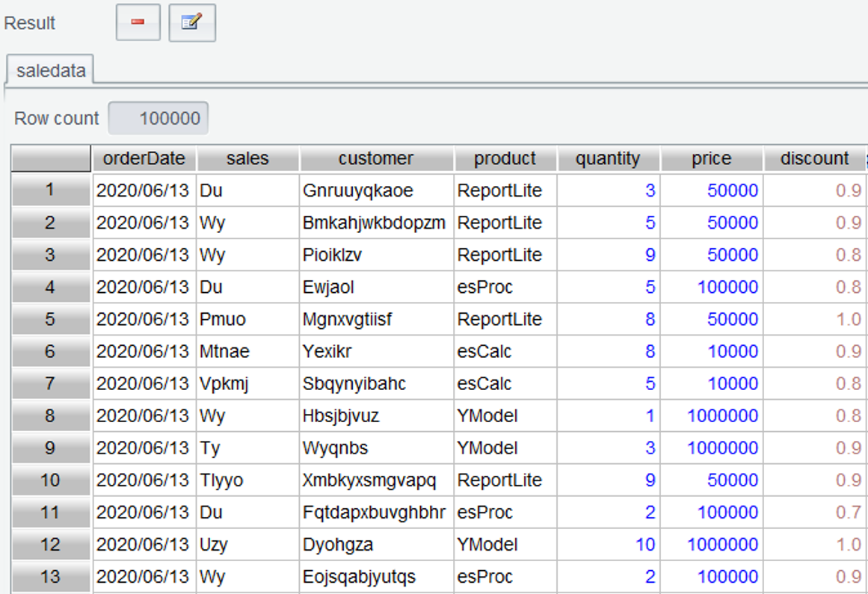Click the product column header
868x594 pixels.
point(505,158)
